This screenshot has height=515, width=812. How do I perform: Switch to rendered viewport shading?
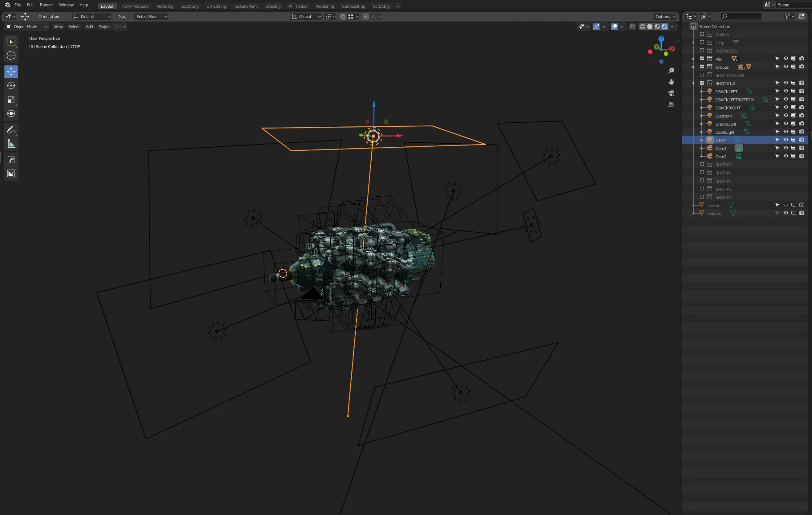pos(665,27)
